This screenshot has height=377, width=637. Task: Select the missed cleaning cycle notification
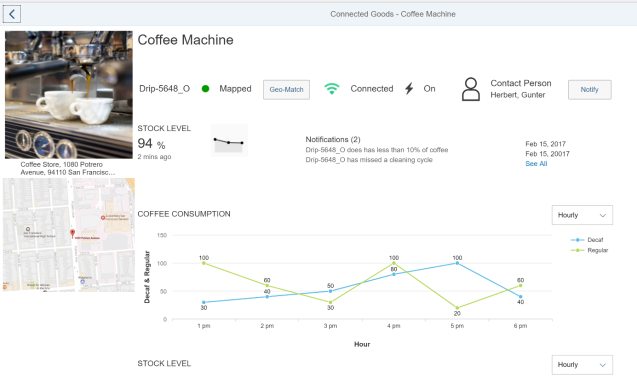point(369,160)
